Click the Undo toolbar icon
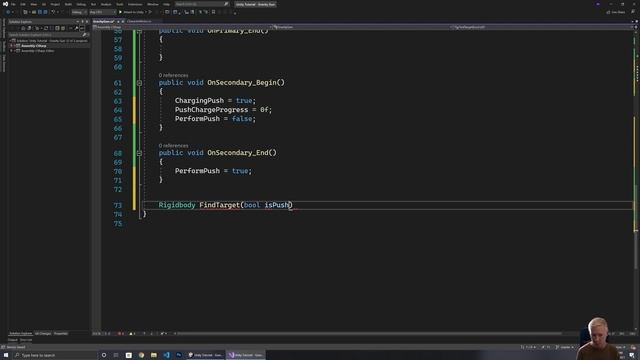This screenshot has height=360, width=640. coord(53,12)
